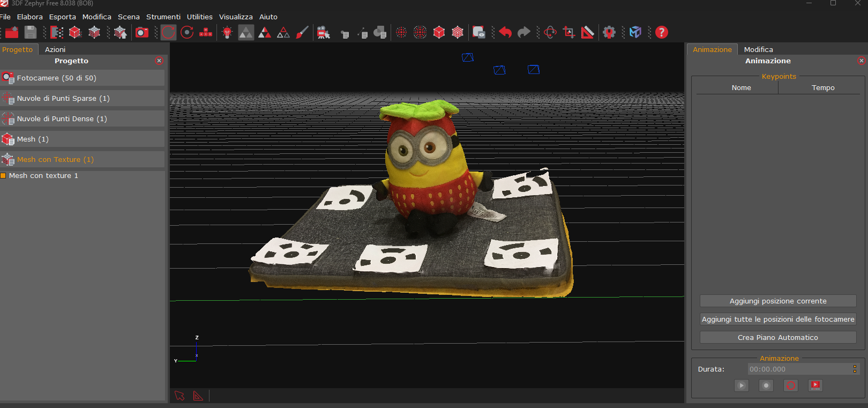Close the Progetto panel
The height and width of the screenshot is (408, 868).
[159, 61]
